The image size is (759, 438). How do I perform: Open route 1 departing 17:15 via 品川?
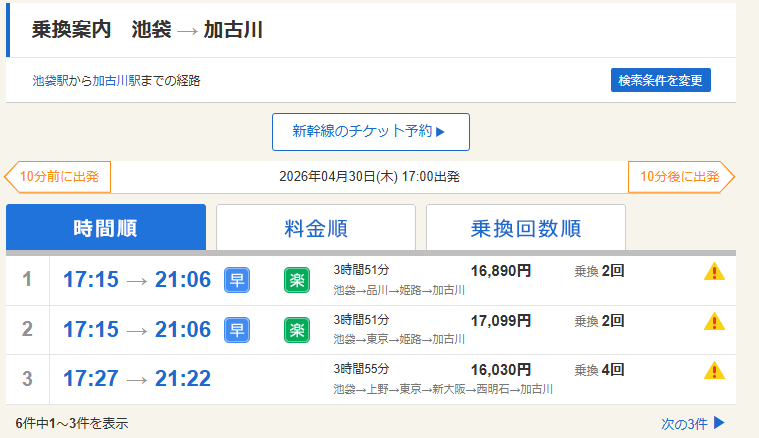pyautogui.click(x=136, y=280)
